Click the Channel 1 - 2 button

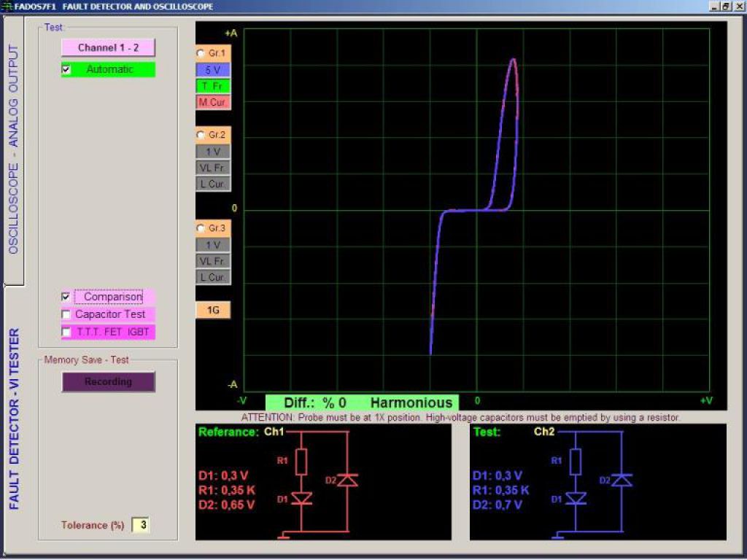tap(108, 47)
